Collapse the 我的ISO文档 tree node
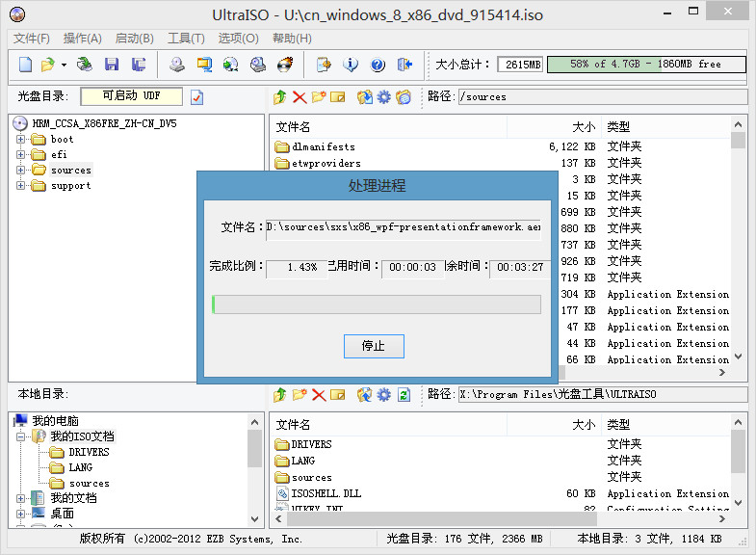This screenshot has width=756, height=555. [x=20, y=436]
